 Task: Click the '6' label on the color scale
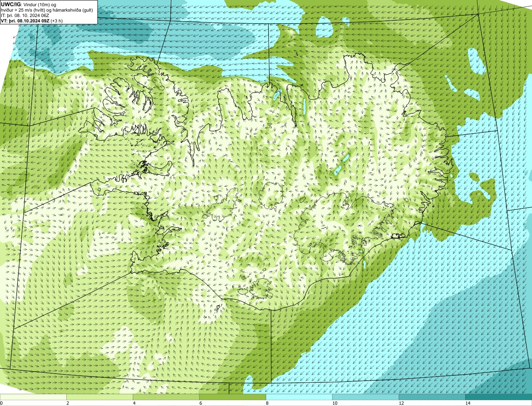pos(200,403)
